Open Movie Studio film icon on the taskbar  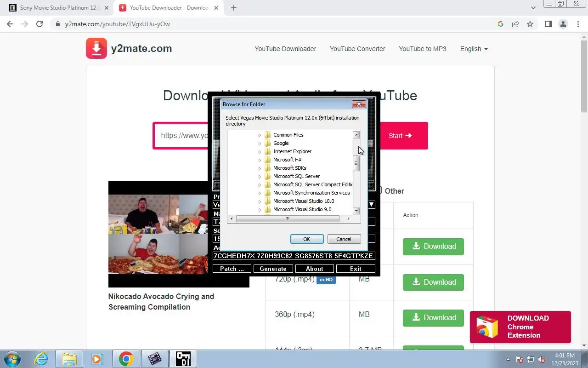pos(154,359)
